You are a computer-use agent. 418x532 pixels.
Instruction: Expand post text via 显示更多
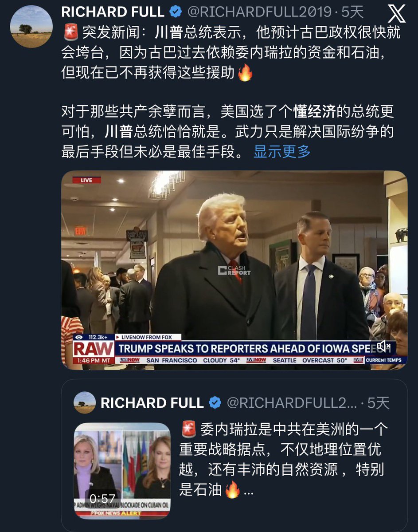(x=282, y=151)
